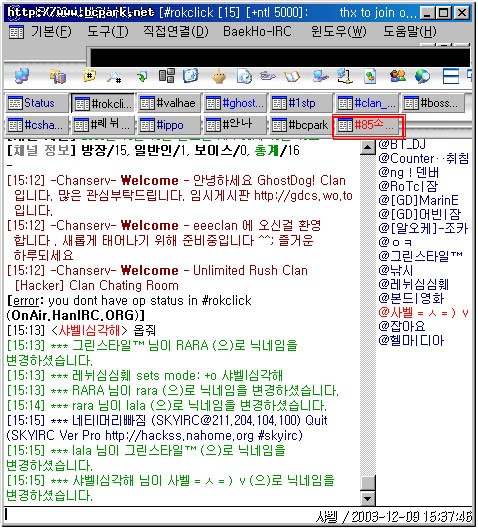This screenshot has height=529, width=478.
Task: Click the #skyirc channel in quit message
Action: [279, 436]
